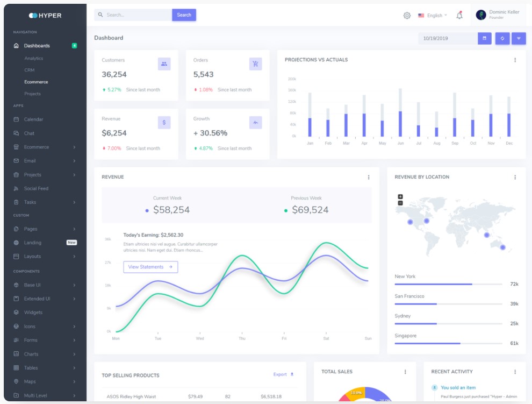Click the Growth card pulse icon
The image size is (532, 404).
255,122
